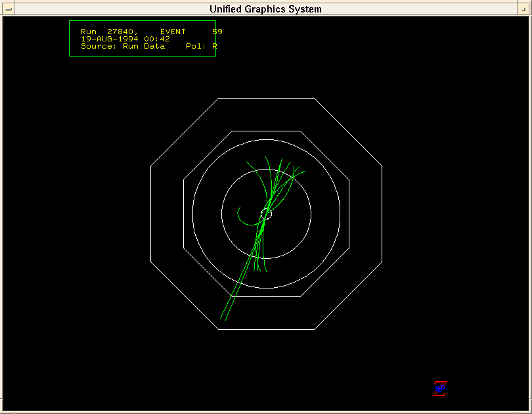Pick the upper-right green track tip
Viewport: 532px width, 414px height.
[303, 171]
